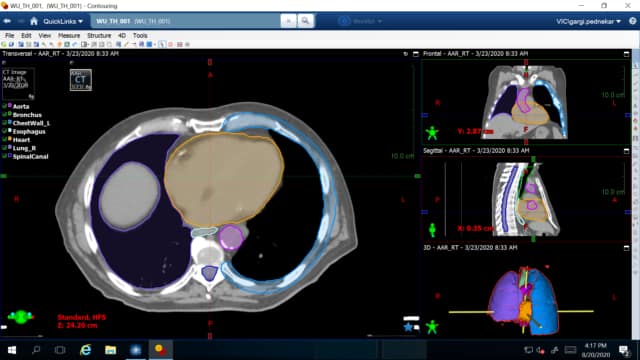Uncheck the Aorta structure visibility

point(4,106)
